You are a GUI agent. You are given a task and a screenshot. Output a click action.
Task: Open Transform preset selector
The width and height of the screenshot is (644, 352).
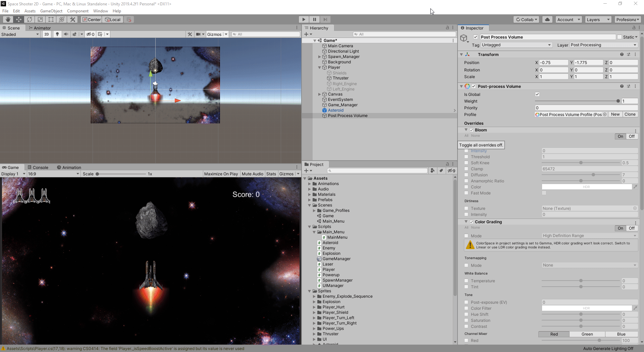(x=629, y=54)
